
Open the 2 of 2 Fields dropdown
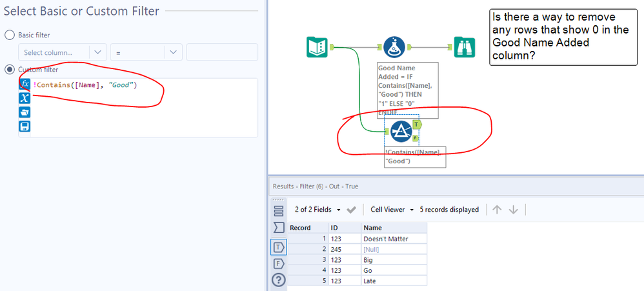point(317,209)
